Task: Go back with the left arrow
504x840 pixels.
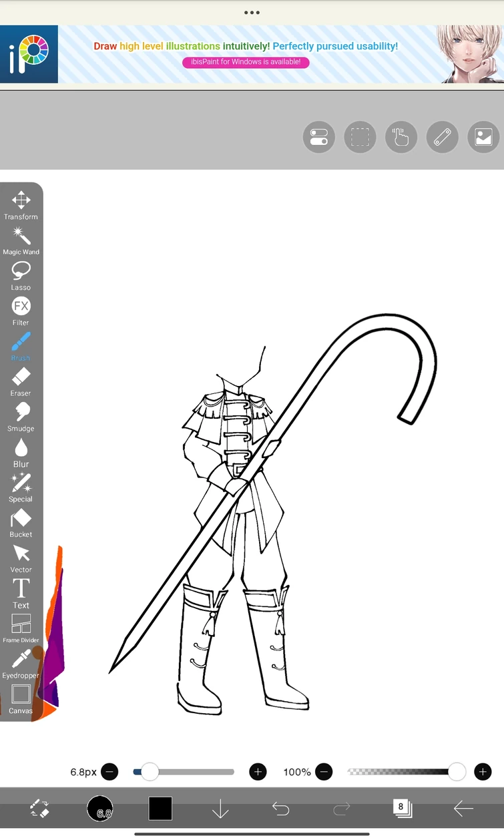Action: (x=463, y=809)
